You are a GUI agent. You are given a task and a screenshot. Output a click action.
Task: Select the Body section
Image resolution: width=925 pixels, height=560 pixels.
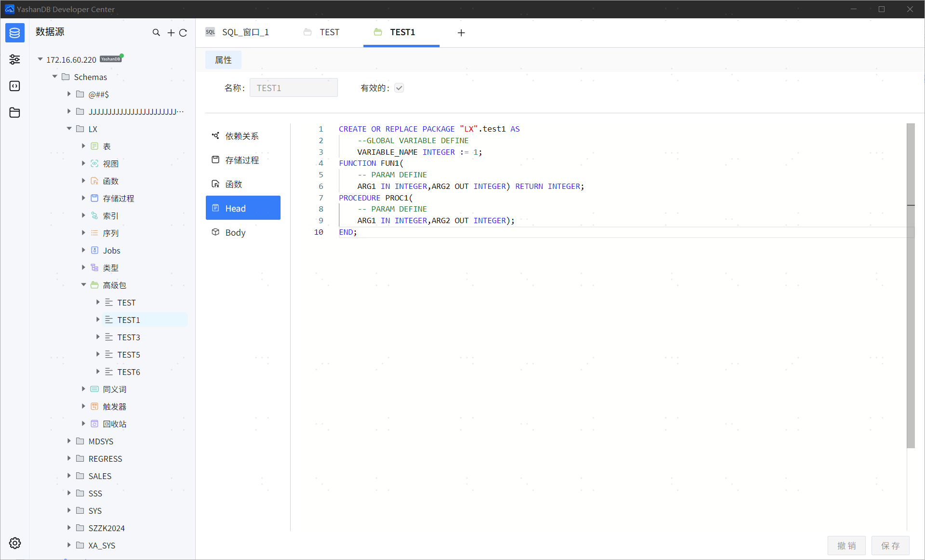(235, 232)
